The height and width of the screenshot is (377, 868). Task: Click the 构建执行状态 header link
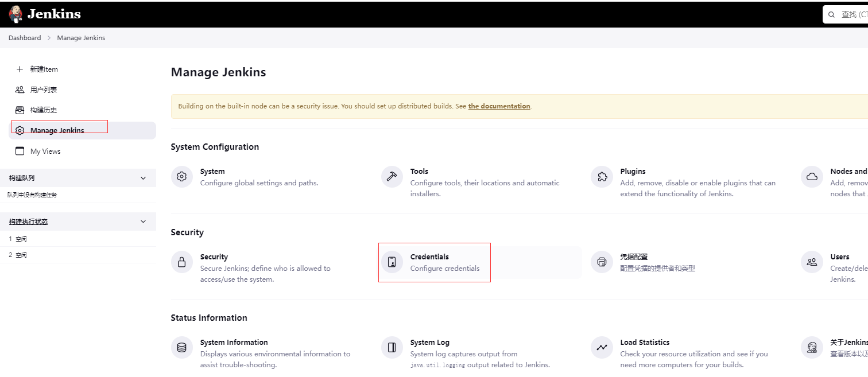pyautogui.click(x=29, y=221)
